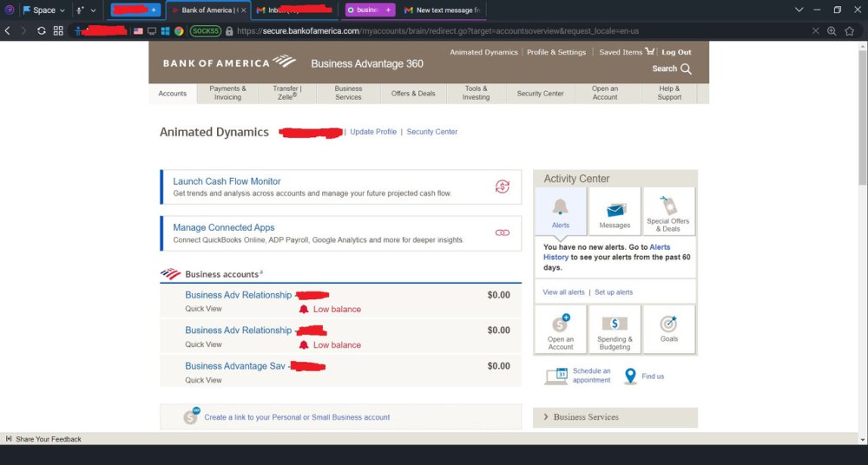Open the dropdown next to sparkle person icon
This screenshot has width=868, height=465.
[93, 10]
